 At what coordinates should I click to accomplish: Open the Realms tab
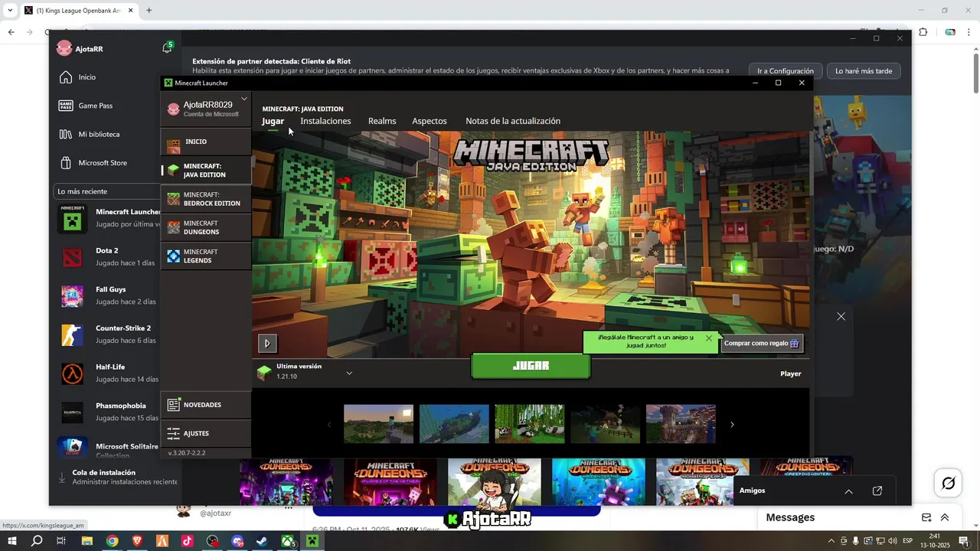pyautogui.click(x=382, y=121)
